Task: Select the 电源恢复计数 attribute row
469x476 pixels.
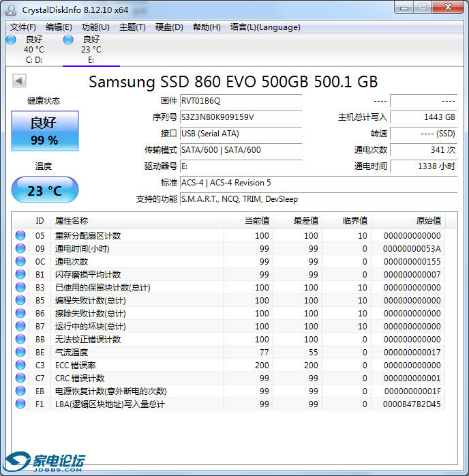Action: [229, 391]
